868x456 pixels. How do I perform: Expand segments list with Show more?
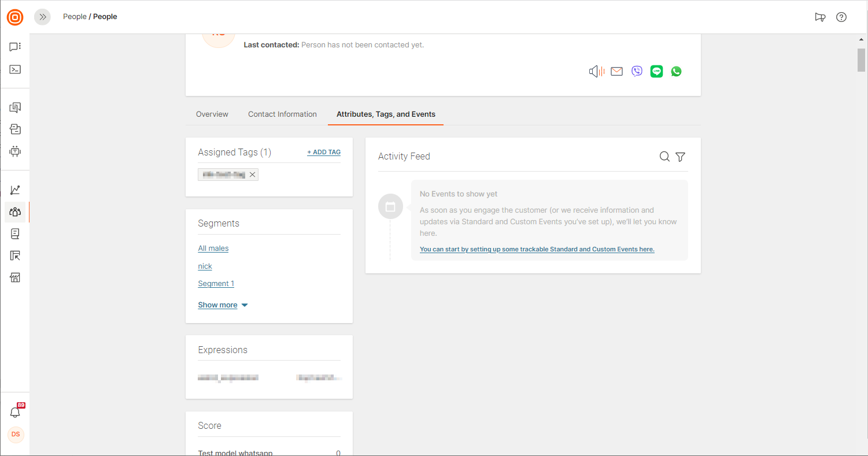click(223, 305)
